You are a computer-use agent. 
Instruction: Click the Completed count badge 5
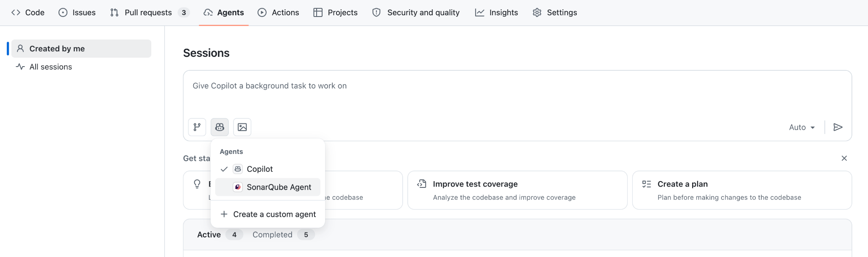click(x=306, y=235)
